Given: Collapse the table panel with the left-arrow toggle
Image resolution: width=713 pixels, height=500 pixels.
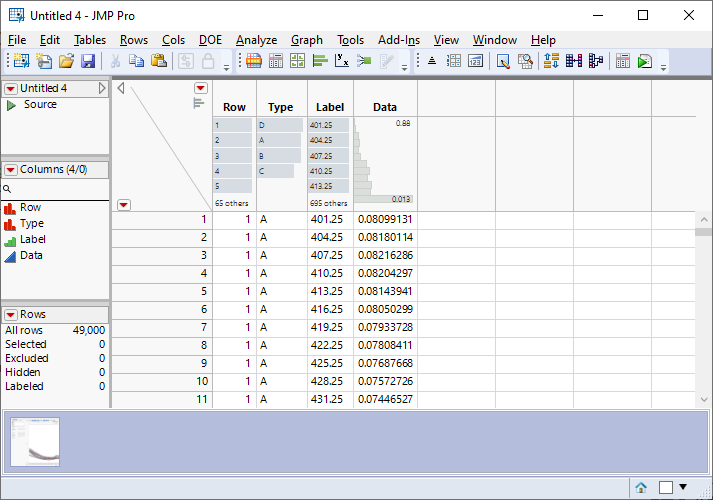Looking at the screenshot, I should (121, 89).
